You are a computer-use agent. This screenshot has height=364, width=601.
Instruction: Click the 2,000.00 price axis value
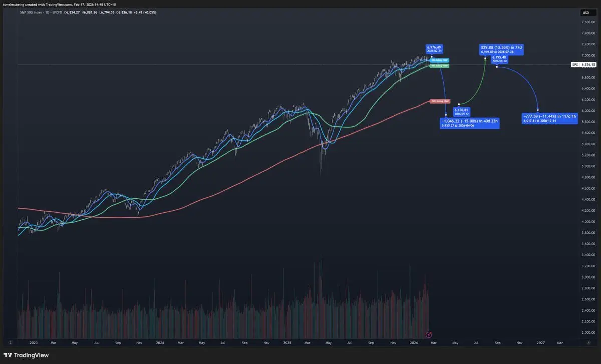pyautogui.click(x=588, y=333)
